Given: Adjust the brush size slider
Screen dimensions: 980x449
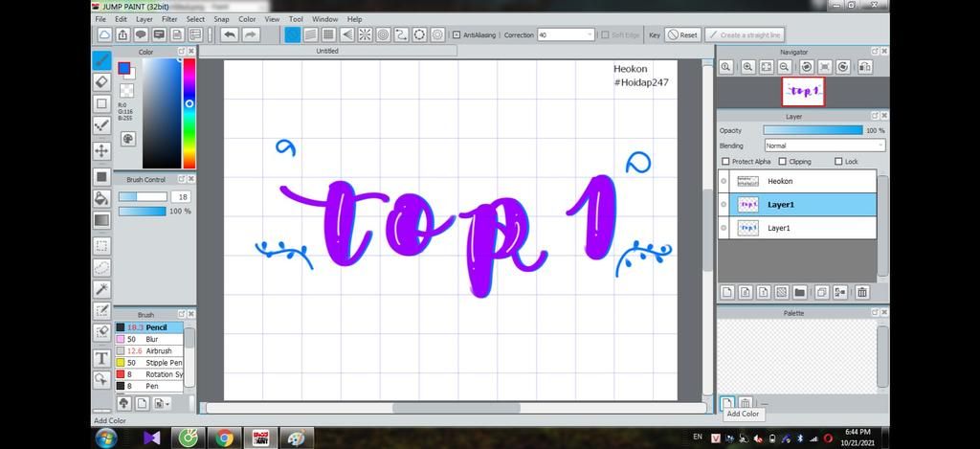Looking at the screenshot, I should click(x=143, y=197).
